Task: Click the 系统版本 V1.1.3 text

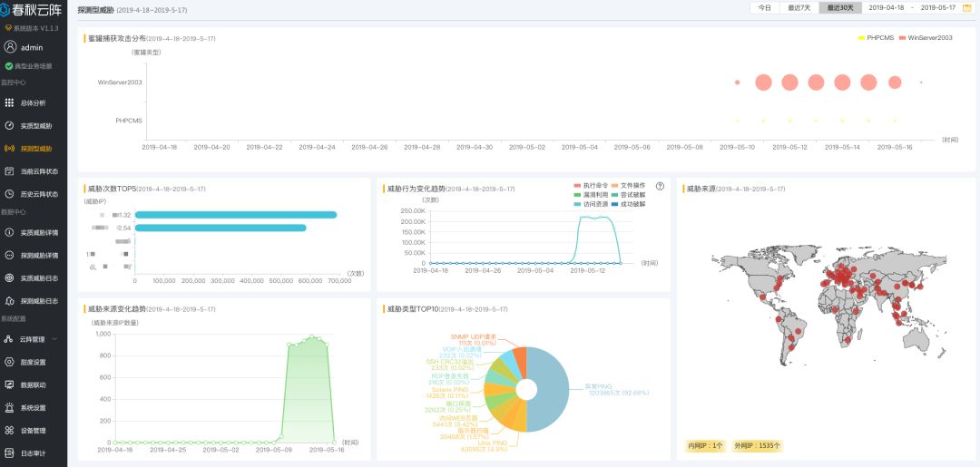Action: point(35,28)
